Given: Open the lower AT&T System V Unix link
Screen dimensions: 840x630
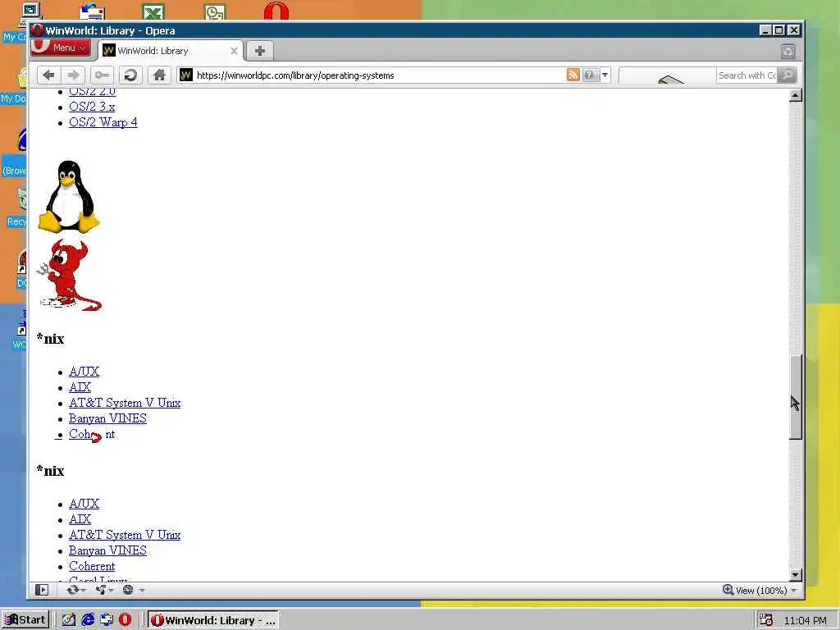Looking at the screenshot, I should (x=125, y=534).
